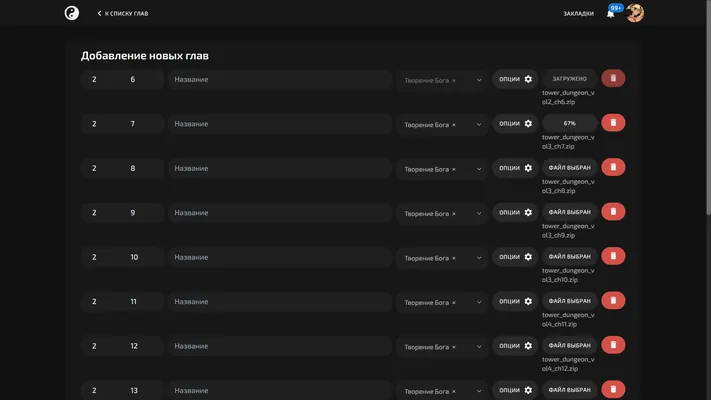Image resolution: width=711 pixels, height=400 pixels.
Task: Open notifications bell with 99+ badge
Action: (611, 14)
